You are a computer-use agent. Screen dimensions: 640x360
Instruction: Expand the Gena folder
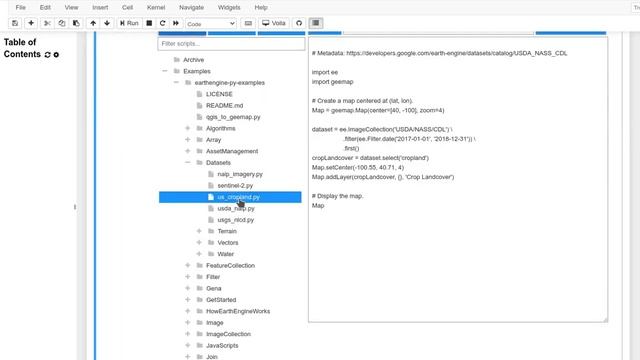click(x=188, y=288)
